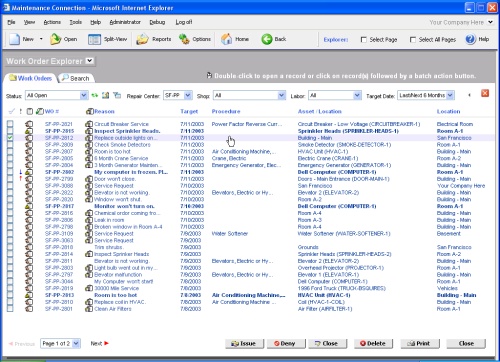The height and width of the screenshot is (362, 500).
Task: Click reason icon beside Circuit Breaker Service
Action: tap(89, 124)
